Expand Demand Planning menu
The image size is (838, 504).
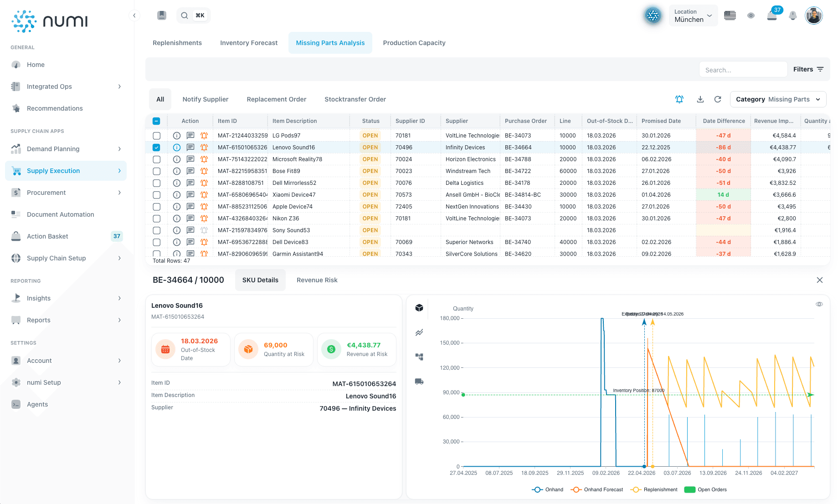point(67,149)
